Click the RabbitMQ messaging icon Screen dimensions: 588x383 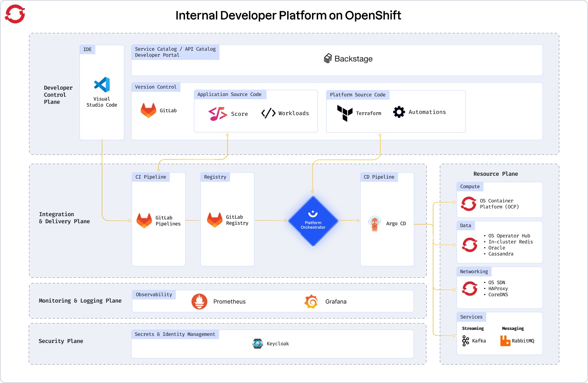505,341
